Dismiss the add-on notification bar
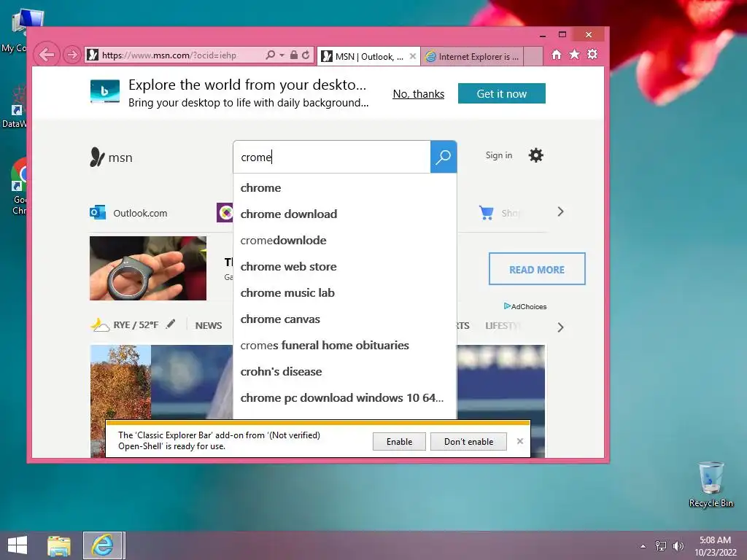 click(520, 441)
